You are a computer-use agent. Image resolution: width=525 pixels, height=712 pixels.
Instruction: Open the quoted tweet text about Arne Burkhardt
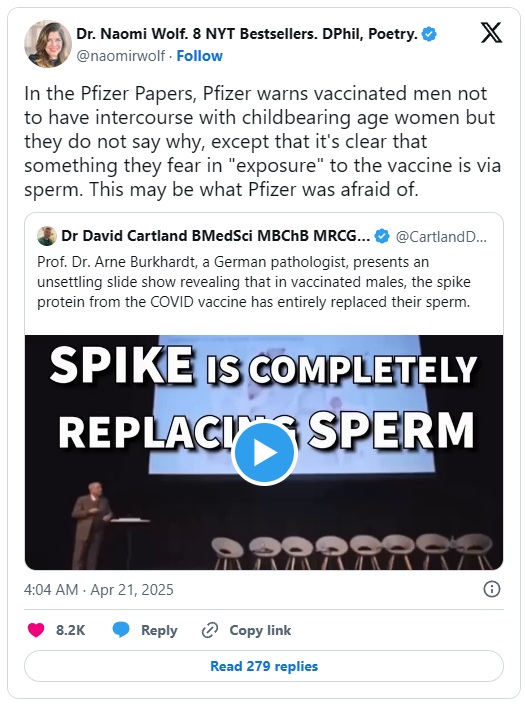254,282
